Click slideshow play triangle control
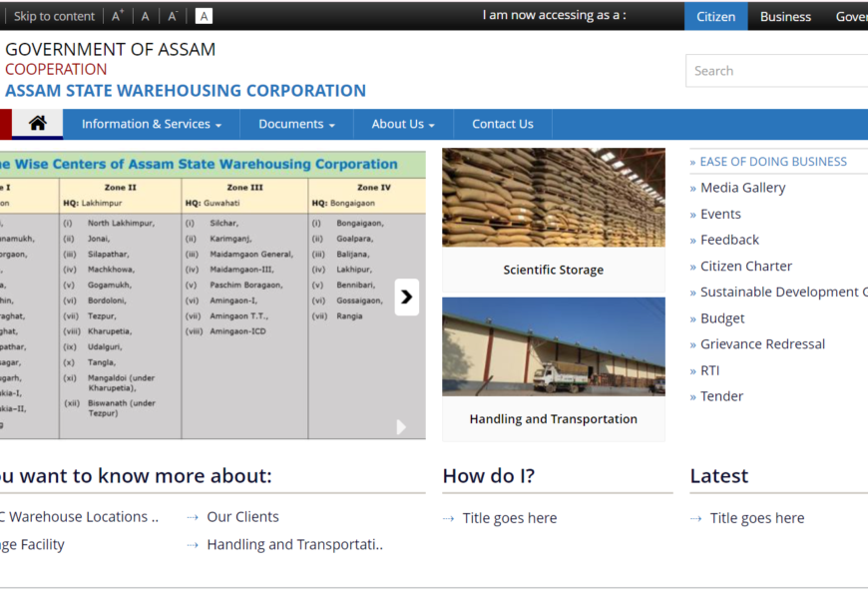Image resolution: width=868 pixels, height=599 pixels. click(401, 426)
